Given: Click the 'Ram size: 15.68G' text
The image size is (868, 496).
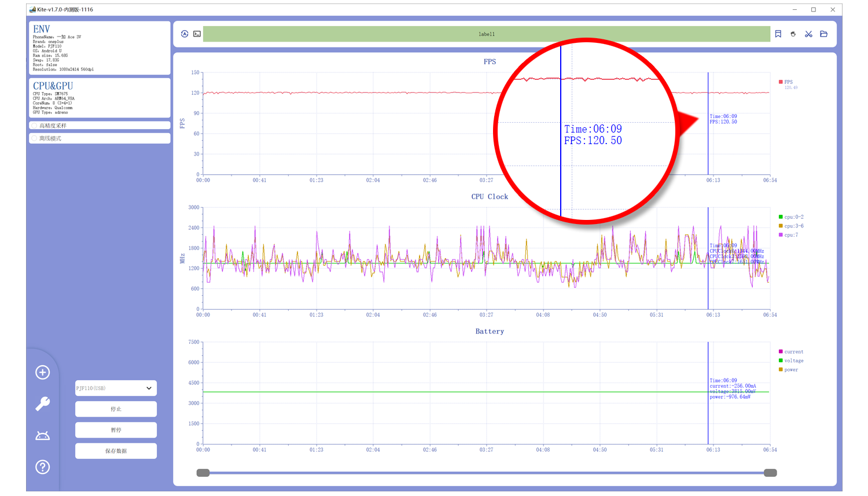Looking at the screenshot, I should pos(50,56).
